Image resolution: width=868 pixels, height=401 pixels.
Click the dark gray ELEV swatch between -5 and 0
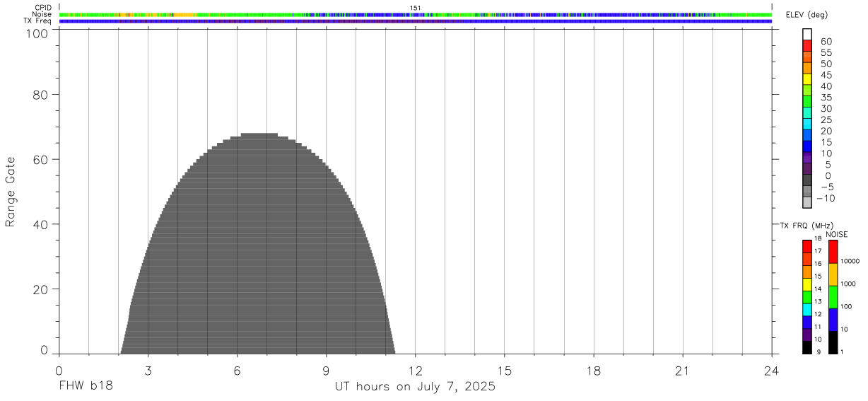click(x=807, y=180)
